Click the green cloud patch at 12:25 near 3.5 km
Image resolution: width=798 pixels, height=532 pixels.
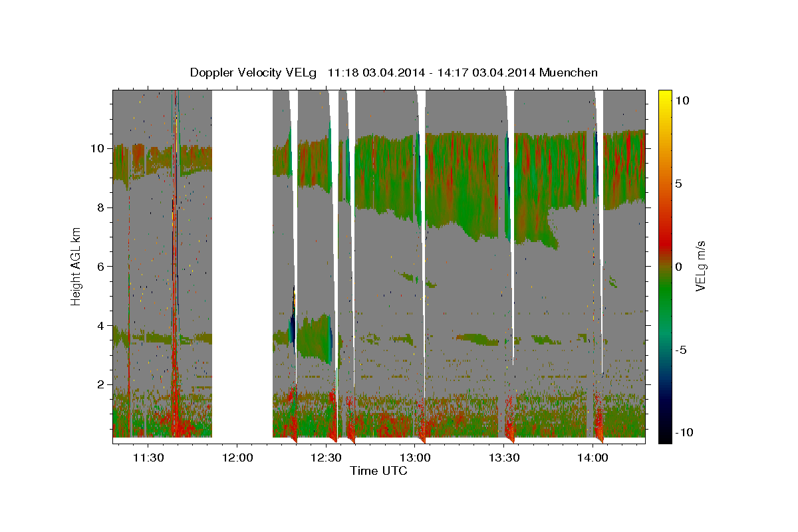pos(314,338)
